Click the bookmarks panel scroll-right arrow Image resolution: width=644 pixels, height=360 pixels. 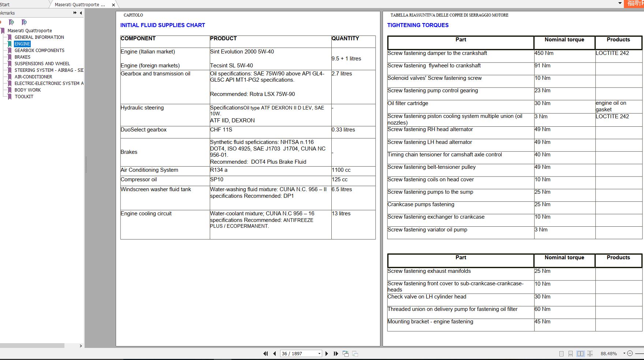[81, 346]
